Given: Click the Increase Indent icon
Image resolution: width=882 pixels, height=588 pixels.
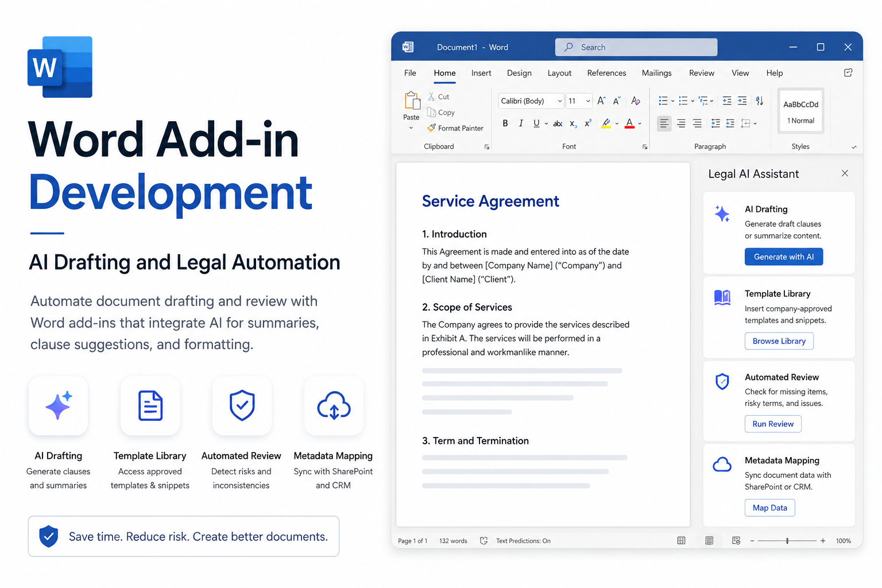Looking at the screenshot, I should click(742, 100).
